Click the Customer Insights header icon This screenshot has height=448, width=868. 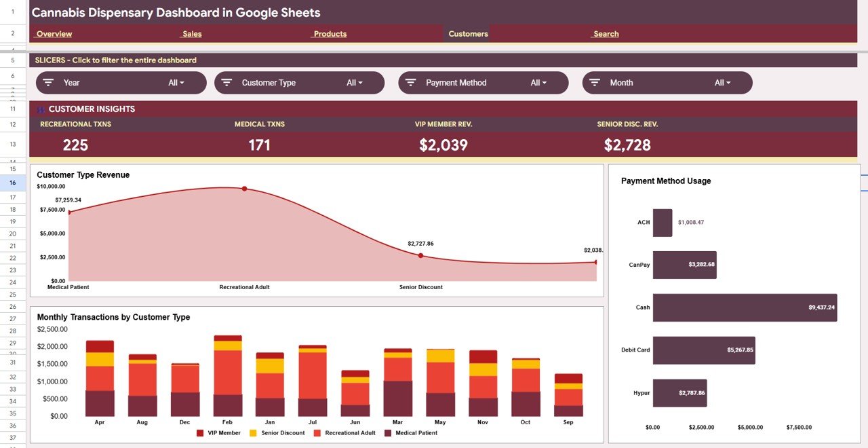(41, 109)
